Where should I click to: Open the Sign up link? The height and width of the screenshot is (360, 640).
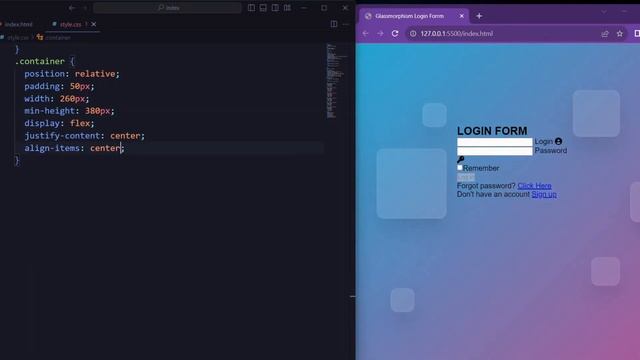pos(544,194)
